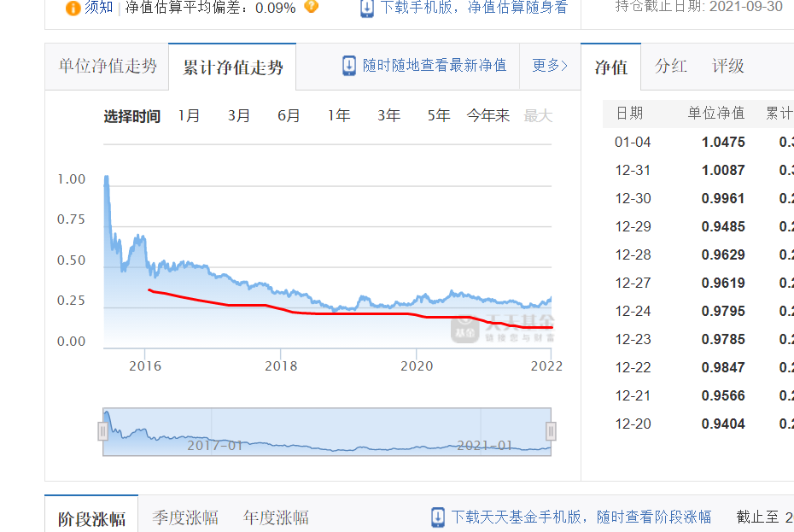Open the 更多 link
794x532 pixels.
point(550,66)
